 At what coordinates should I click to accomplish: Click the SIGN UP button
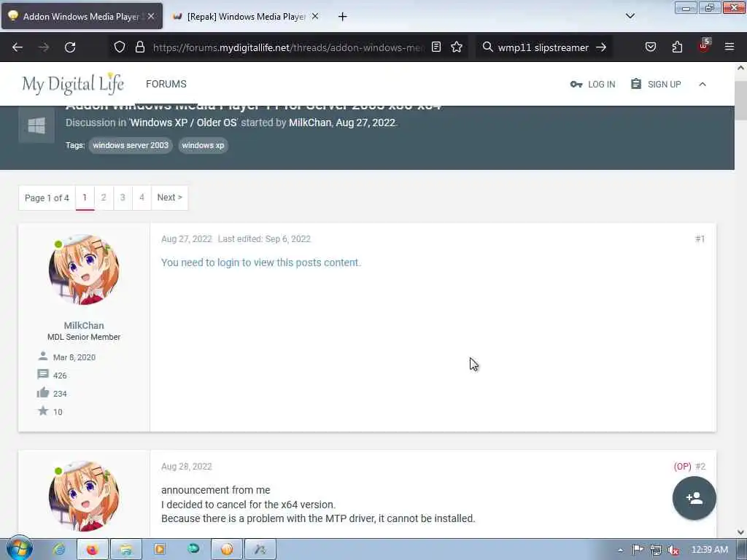coord(656,85)
